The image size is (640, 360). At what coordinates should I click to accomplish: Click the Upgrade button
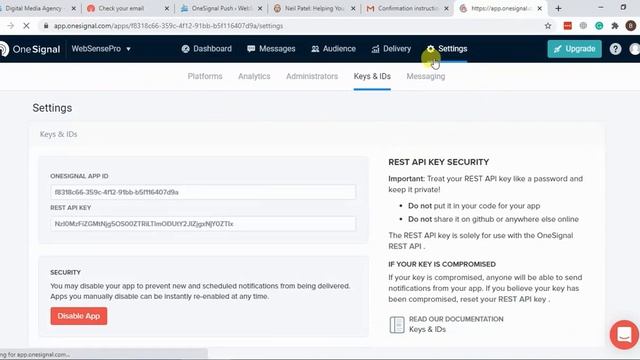pyautogui.click(x=574, y=49)
